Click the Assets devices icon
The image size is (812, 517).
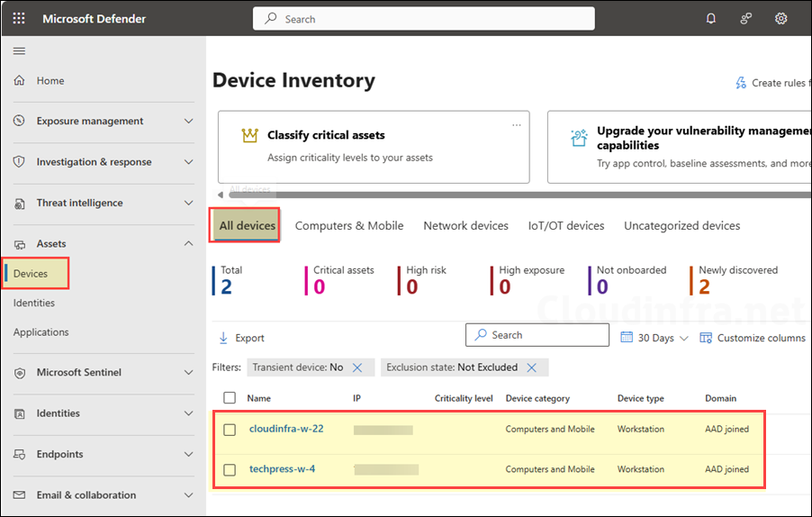click(19, 244)
